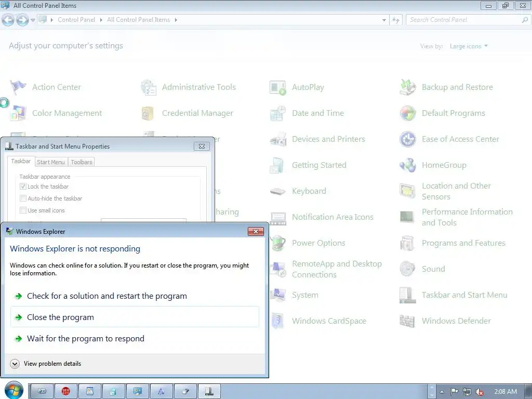Click the Forward navigation arrow
This screenshot has width=532, height=399.
pyautogui.click(x=22, y=20)
